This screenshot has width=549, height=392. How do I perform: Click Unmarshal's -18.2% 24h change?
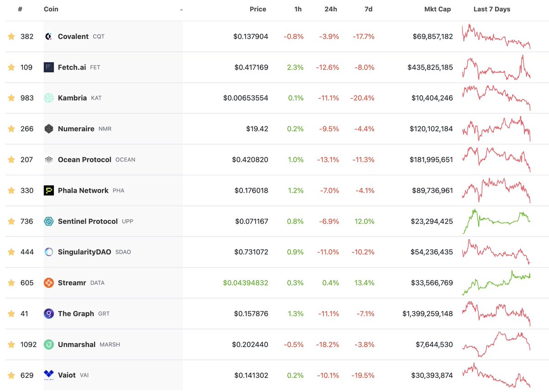(x=328, y=344)
